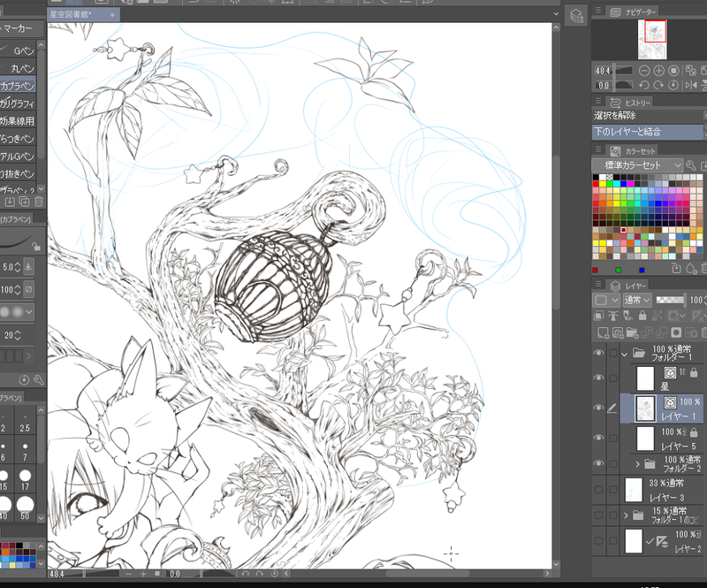Open the Navigator panel menu icon
707x588 pixels.
(x=598, y=10)
